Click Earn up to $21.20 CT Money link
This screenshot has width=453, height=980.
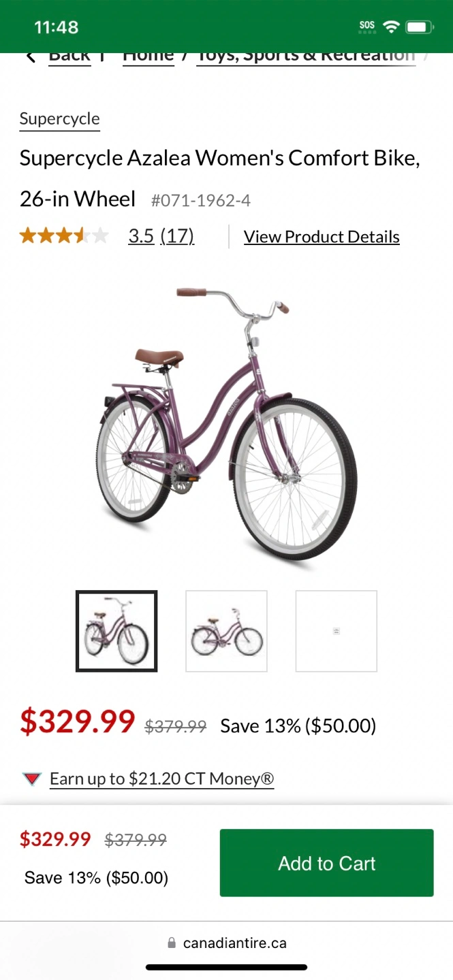pos(162,779)
